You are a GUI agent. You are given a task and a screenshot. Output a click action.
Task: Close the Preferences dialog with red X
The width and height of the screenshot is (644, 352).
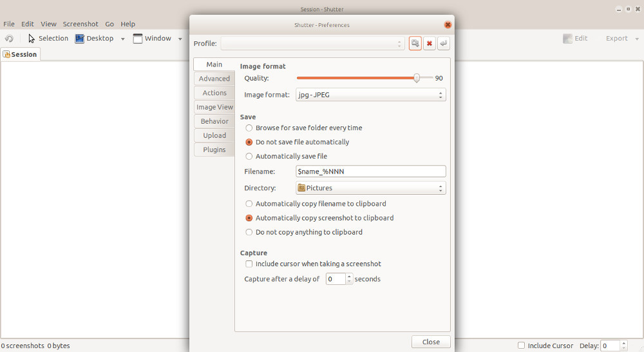448,24
